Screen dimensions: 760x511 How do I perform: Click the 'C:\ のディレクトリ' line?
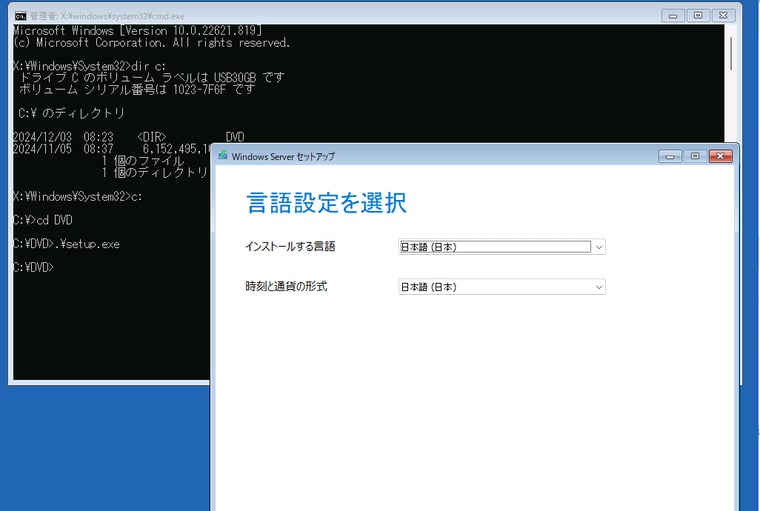tap(72, 113)
